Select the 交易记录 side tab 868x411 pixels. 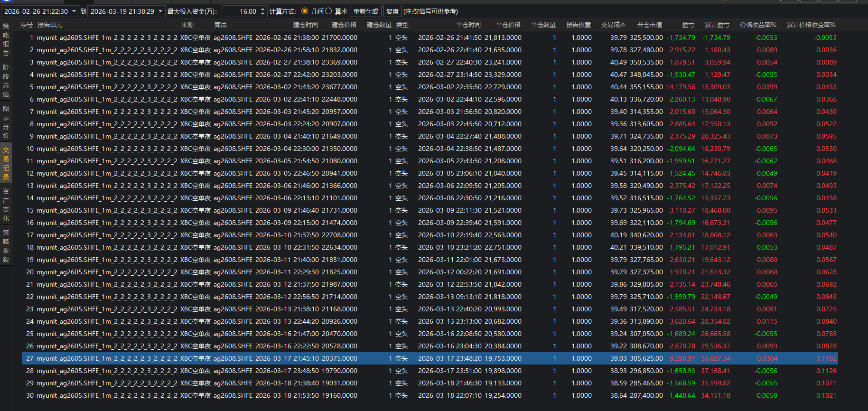(x=6, y=163)
